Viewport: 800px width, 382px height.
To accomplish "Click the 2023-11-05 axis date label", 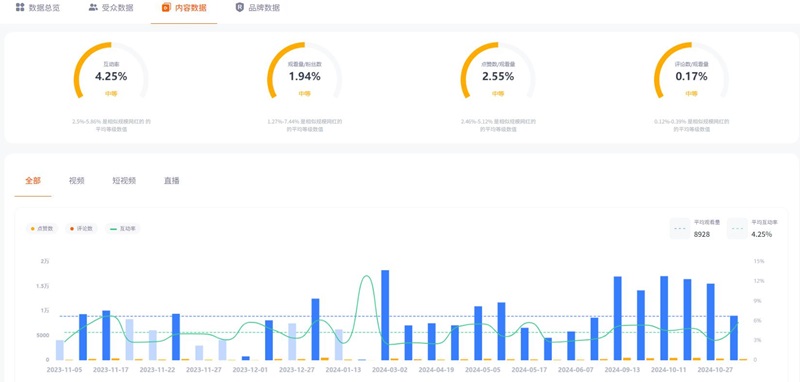I will click(x=63, y=369).
